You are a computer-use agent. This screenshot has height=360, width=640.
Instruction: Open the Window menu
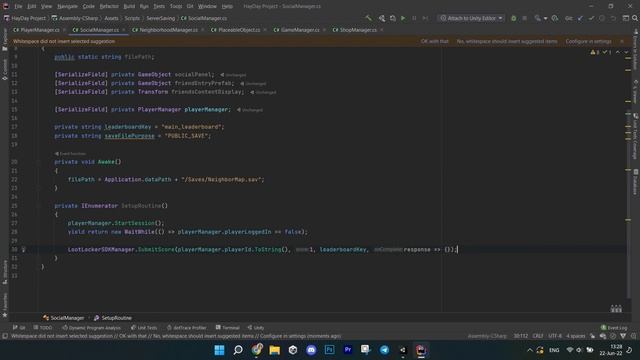click(x=207, y=6)
